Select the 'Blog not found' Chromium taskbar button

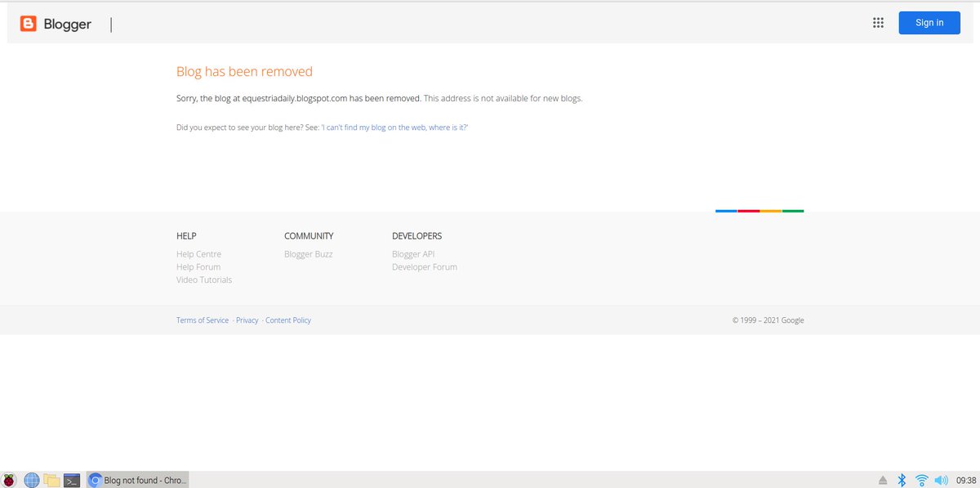click(x=138, y=481)
